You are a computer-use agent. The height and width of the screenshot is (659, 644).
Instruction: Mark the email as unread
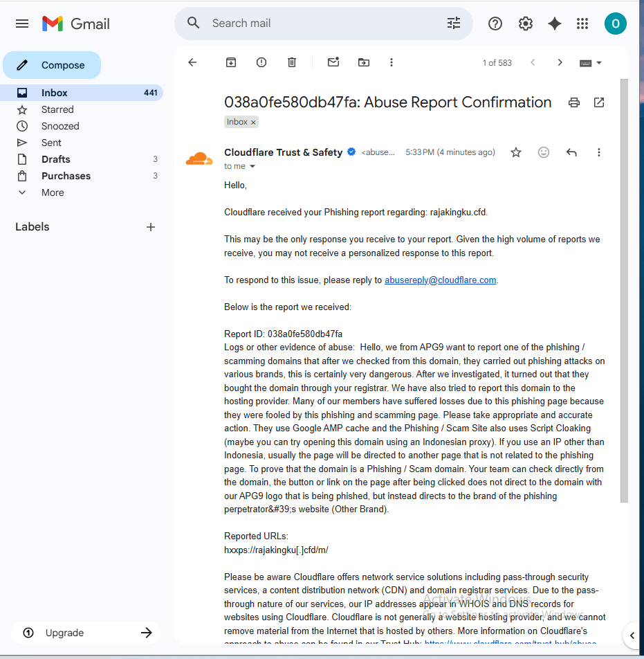pos(333,62)
